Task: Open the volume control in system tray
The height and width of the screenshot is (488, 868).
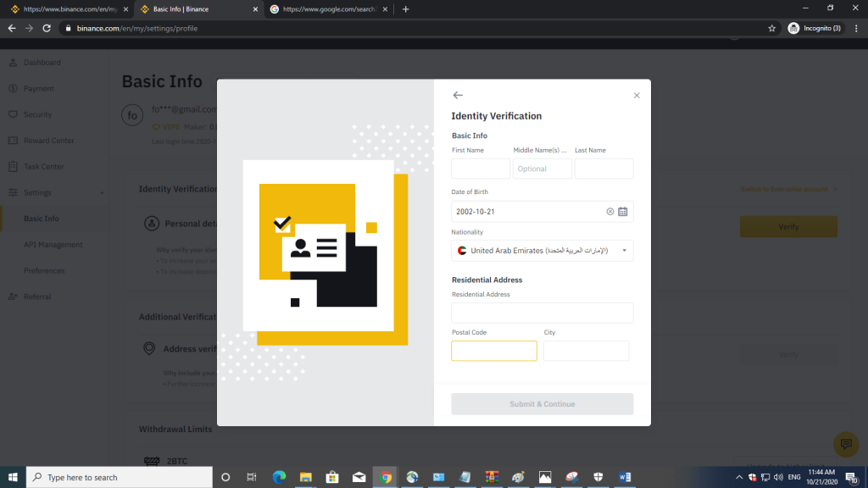Action: (x=779, y=477)
